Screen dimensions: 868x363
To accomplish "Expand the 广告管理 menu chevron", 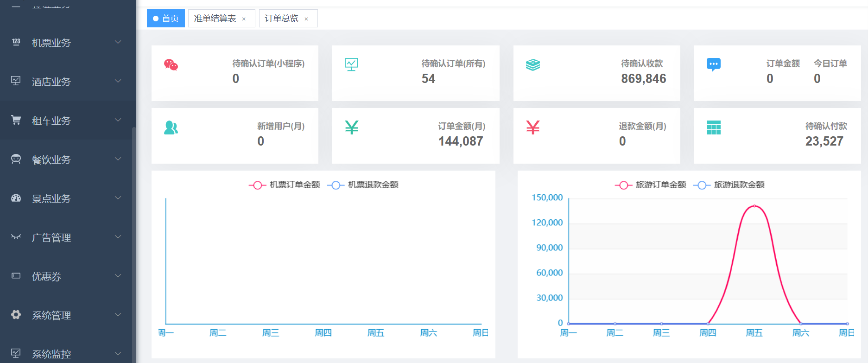I will 118,236.
